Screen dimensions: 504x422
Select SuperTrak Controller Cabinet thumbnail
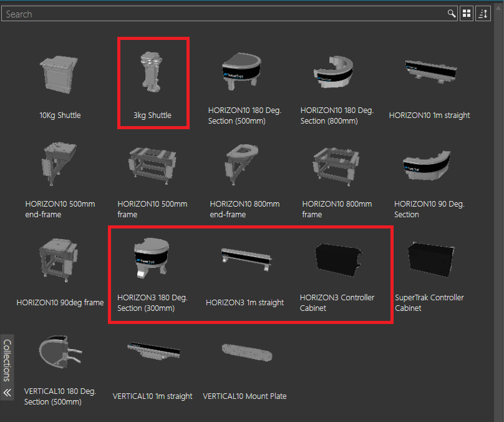tap(431, 259)
